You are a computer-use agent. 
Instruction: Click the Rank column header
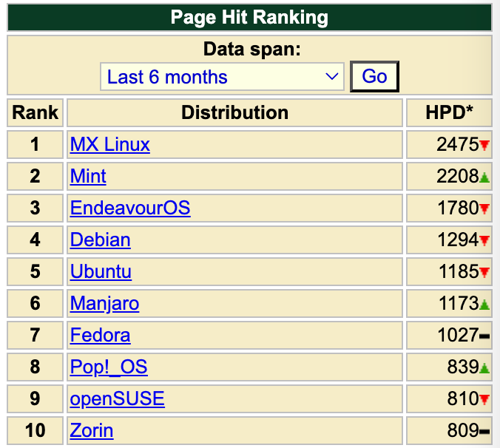tap(35, 112)
